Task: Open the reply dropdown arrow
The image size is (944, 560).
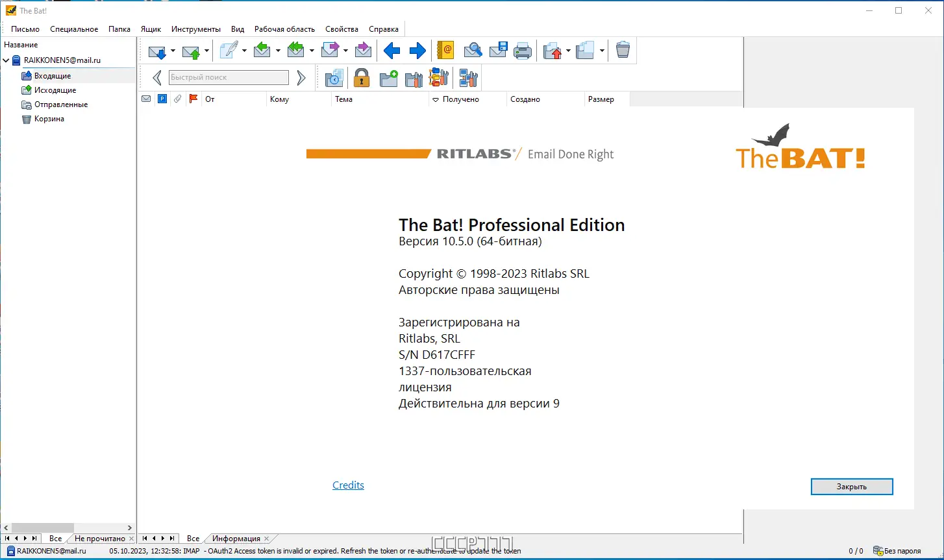Action: pyautogui.click(x=278, y=51)
